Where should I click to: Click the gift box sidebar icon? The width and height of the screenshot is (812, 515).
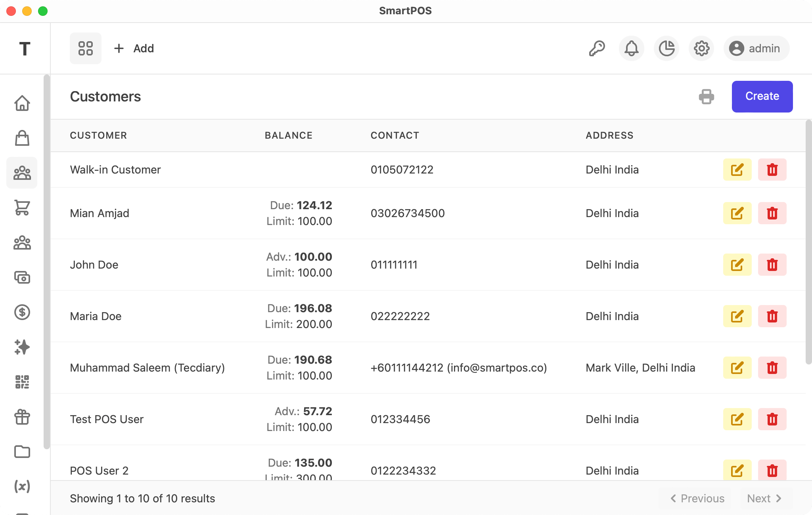pyautogui.click(x=22, y=417)
